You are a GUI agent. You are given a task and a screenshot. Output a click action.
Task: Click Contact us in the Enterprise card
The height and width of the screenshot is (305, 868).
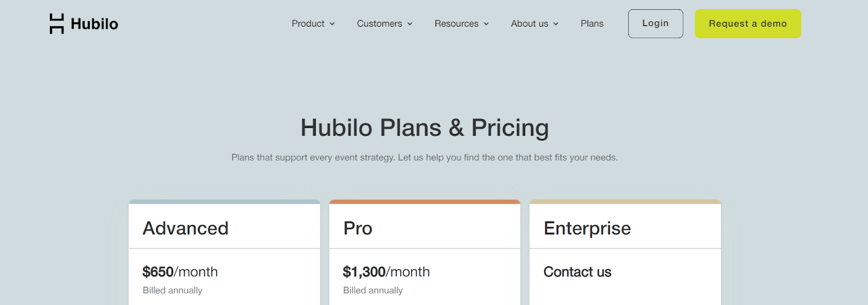tap(577, 272)
